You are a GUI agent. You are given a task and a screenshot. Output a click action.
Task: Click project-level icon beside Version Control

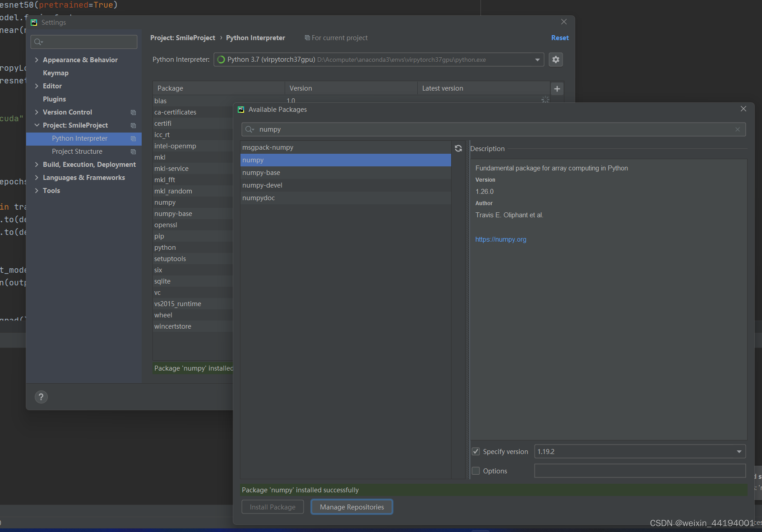coord(133,112)
